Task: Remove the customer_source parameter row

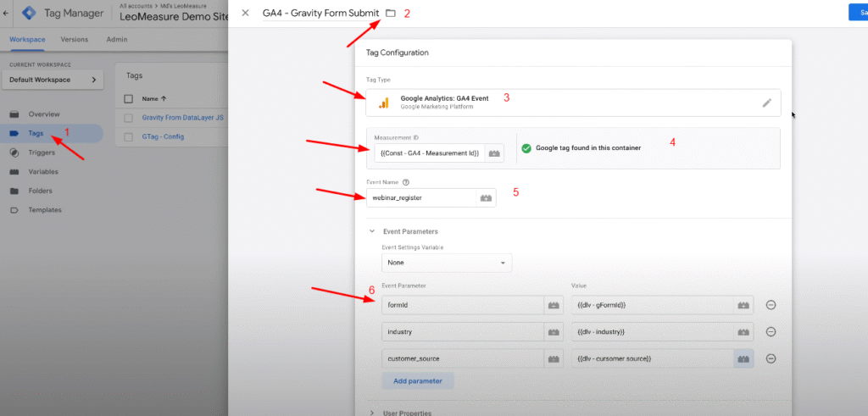Action: coord(771,358)
